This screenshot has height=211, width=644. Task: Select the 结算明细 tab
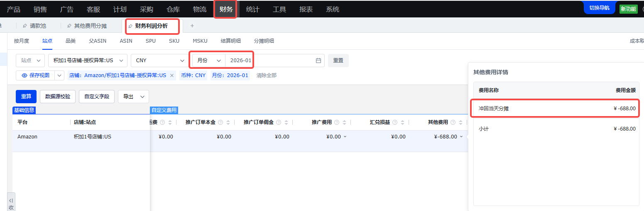point(230,41)
